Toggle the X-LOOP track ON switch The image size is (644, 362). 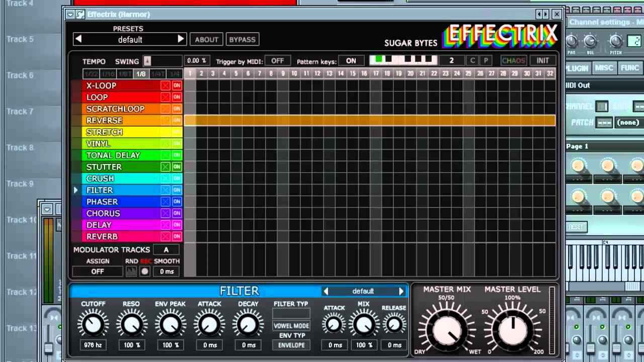177,85
